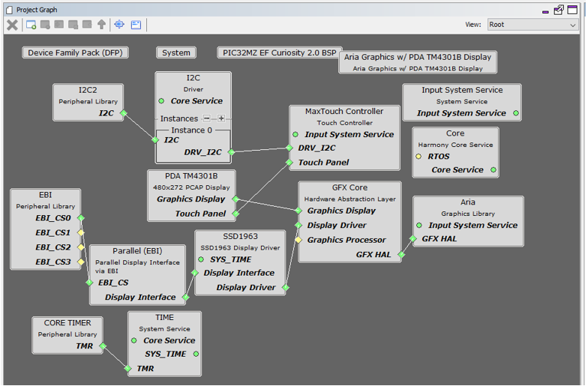
Task: Select the MaxTouch Controller node title
Action: [344, 111]
